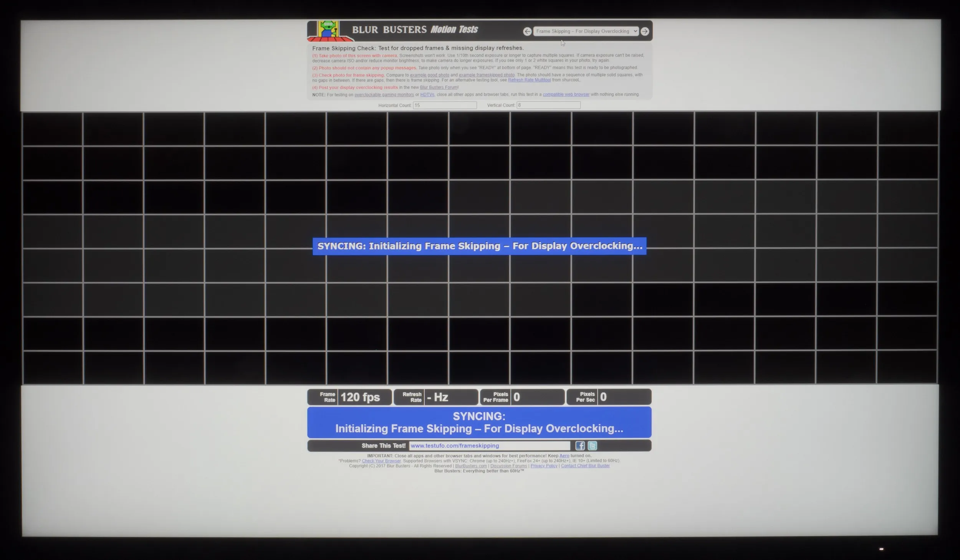Viewport: 960px width, 560px height.
Task: Click the HDTVs link
Action: (x=427, y=95)
